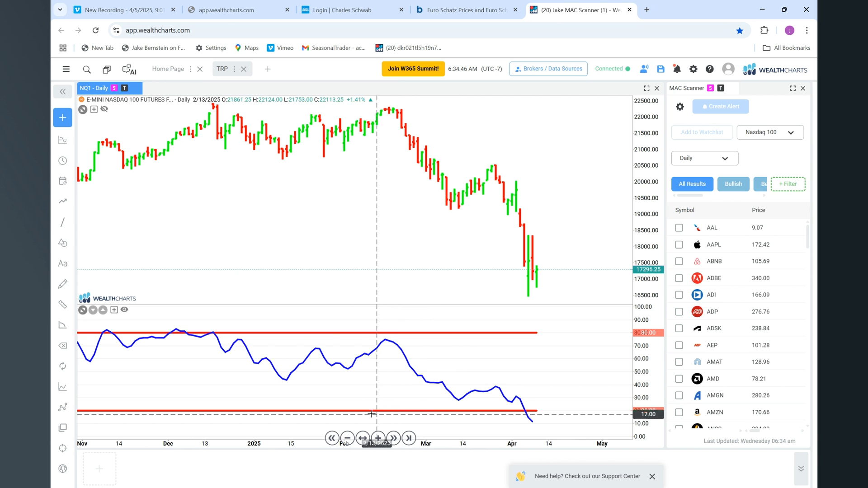Collapse the left sidebar double chevron
Image resolution: width=868 pixels, height=488 pixels.
(63, 92)
